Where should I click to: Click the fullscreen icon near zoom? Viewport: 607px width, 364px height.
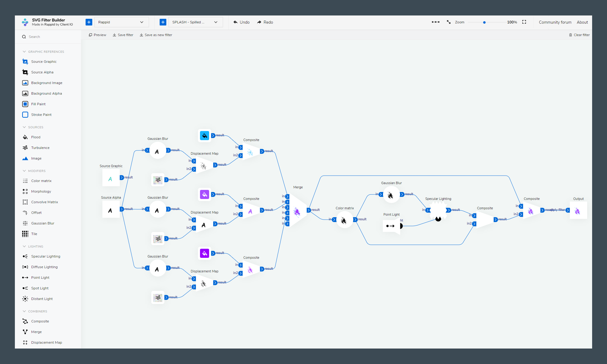pos(524,22)
